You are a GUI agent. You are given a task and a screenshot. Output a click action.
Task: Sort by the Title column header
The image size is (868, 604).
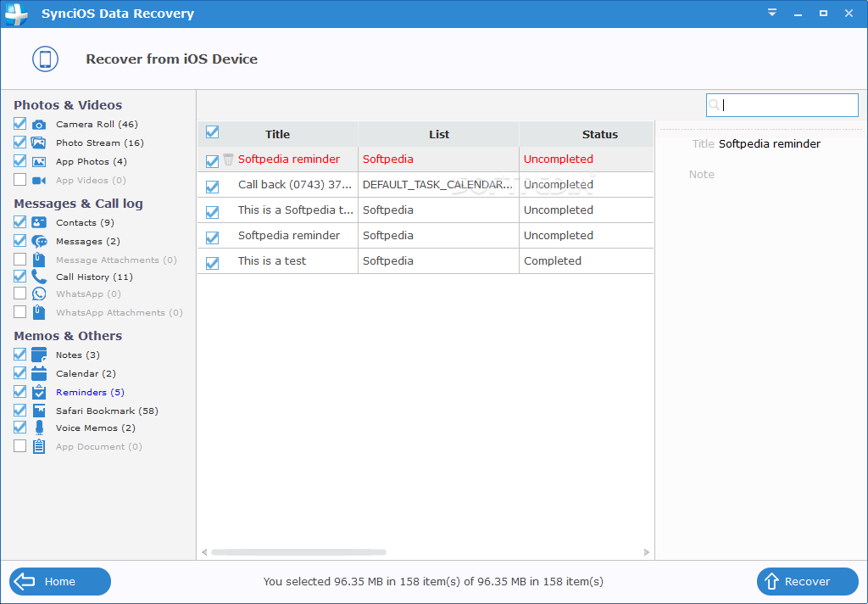pyautogui.click(x=277, y=134)
